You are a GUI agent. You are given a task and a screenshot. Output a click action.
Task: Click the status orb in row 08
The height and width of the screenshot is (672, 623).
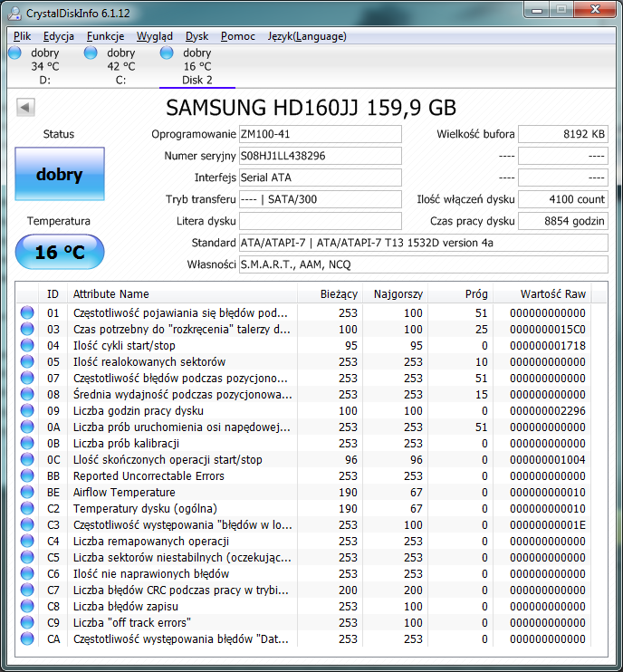click(x=27, y=394)
